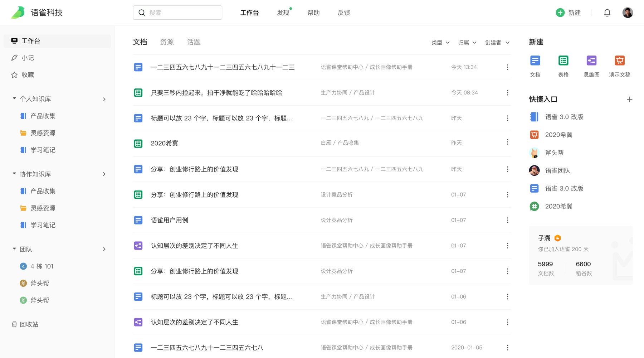
Task: Click the orange badge next to 子溯
Action: 557,238
